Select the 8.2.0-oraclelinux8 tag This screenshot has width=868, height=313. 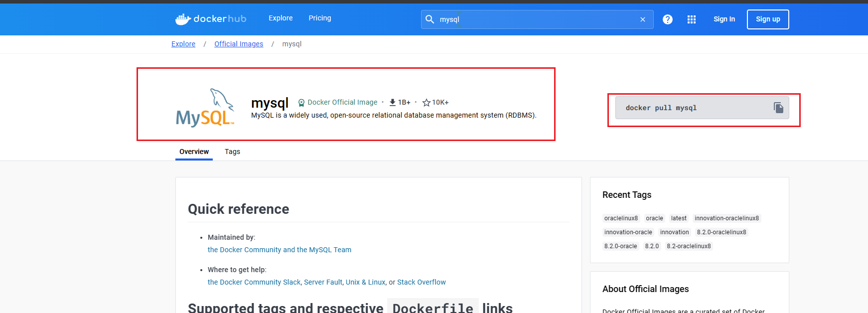point(722,232)
